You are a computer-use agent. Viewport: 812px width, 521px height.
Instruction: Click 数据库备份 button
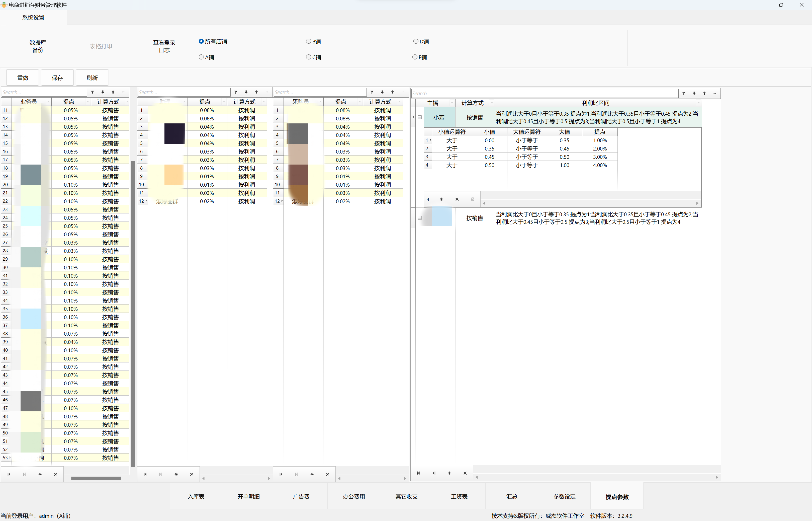[38, 46]
